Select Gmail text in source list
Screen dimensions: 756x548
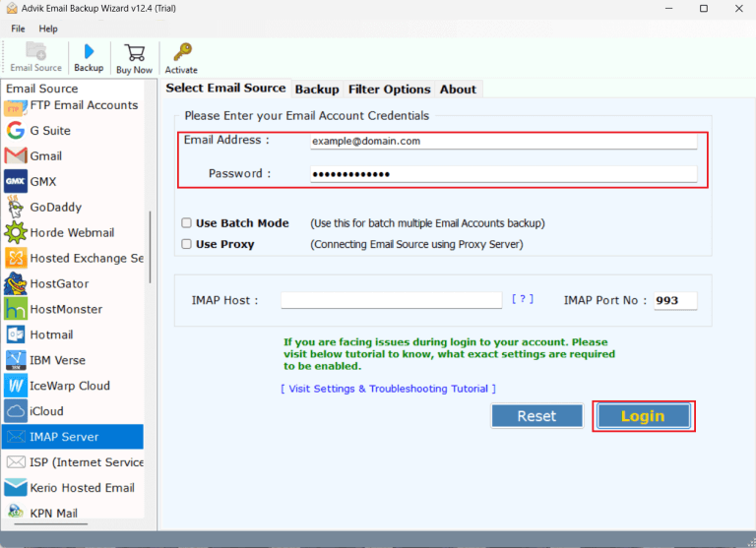[46, 155]
